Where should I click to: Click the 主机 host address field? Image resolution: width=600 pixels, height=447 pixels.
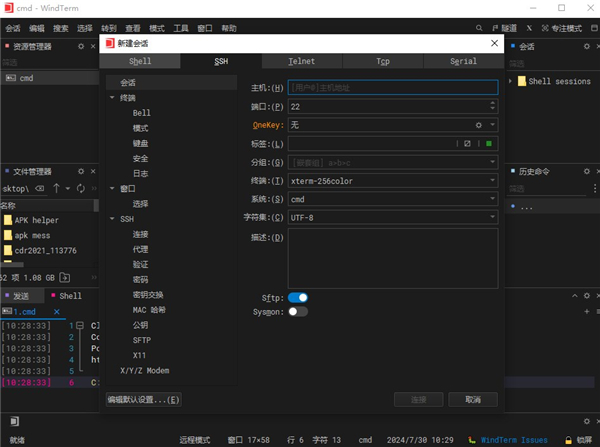392,88
